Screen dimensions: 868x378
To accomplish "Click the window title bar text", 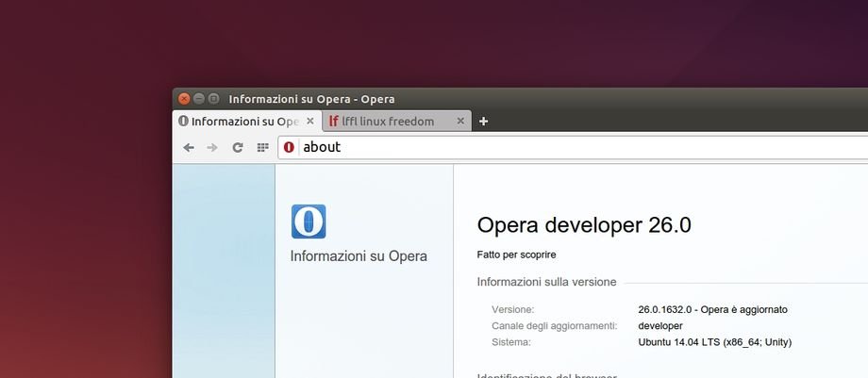I will coord(311,99).
